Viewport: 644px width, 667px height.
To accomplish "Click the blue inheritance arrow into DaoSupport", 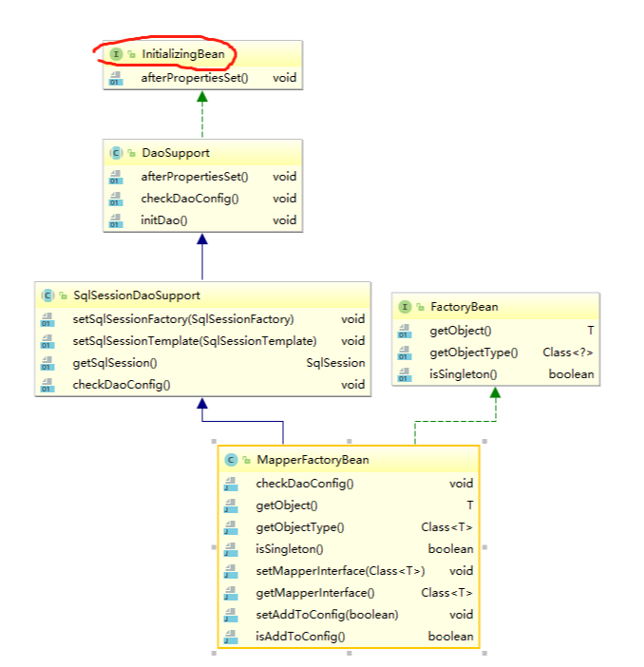I will point(202,257).
